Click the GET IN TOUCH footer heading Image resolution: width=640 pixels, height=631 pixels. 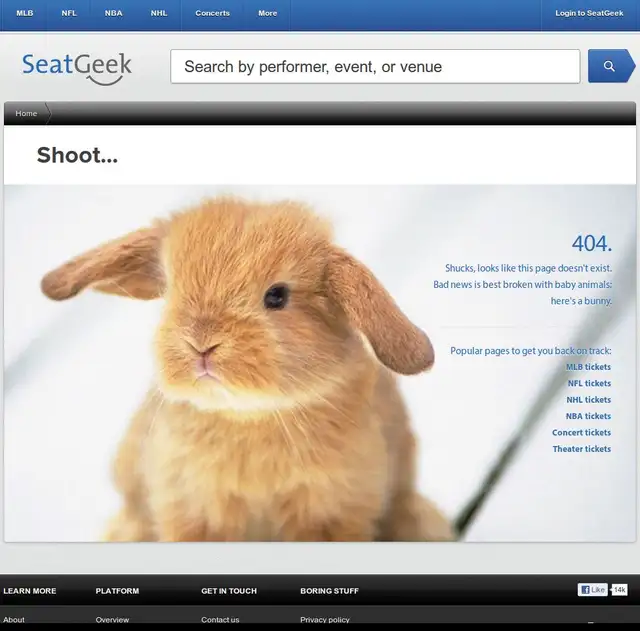[x=229, y=591]
